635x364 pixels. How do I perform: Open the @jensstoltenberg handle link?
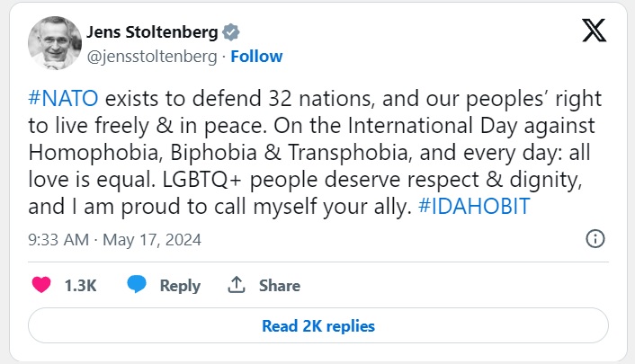tap(152, 56)
